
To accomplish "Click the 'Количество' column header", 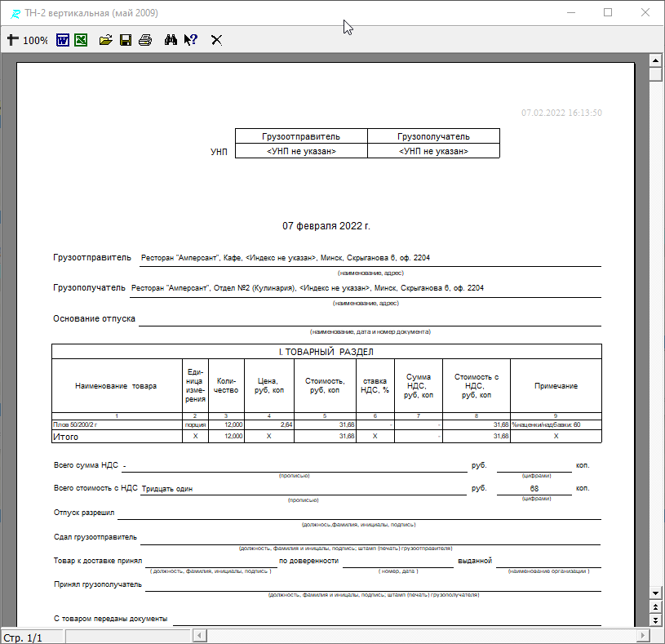I will 226,385.
